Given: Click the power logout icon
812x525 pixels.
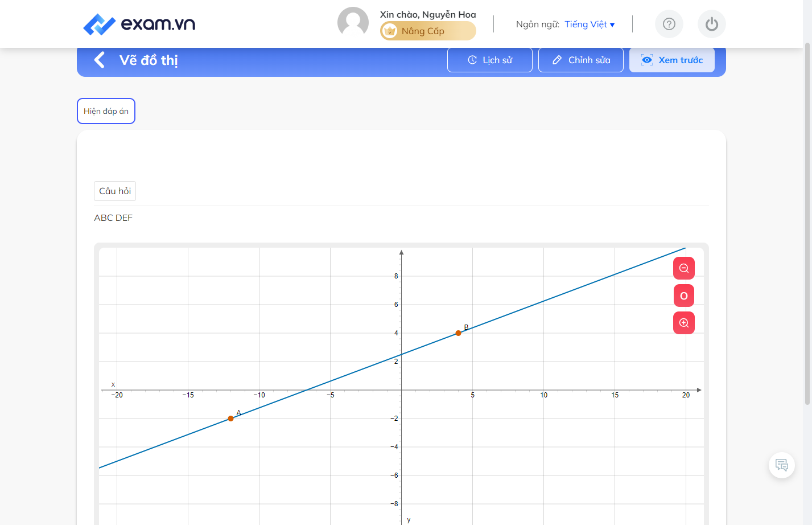Looking at the screenshot, I should [x=712, y=24].
